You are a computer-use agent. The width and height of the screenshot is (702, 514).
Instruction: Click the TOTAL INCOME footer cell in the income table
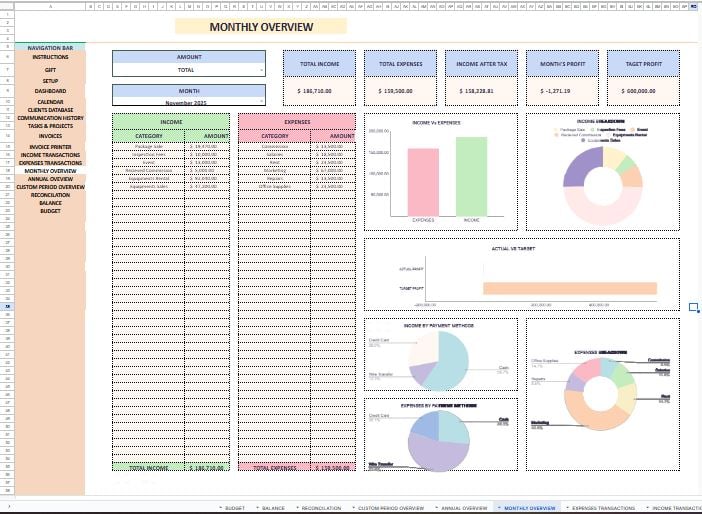149,467
